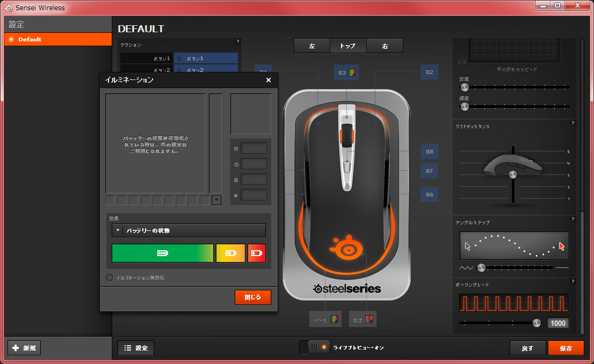Select the B2 button label

[429, 72]
